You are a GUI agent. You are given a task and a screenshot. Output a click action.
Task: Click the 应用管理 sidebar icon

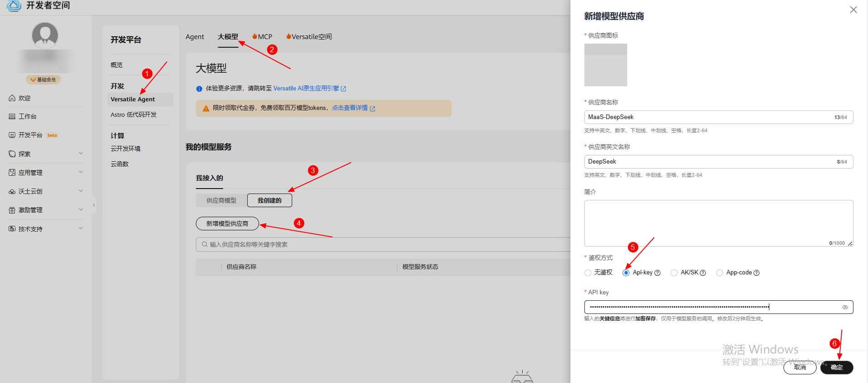(x=12, y=173)
